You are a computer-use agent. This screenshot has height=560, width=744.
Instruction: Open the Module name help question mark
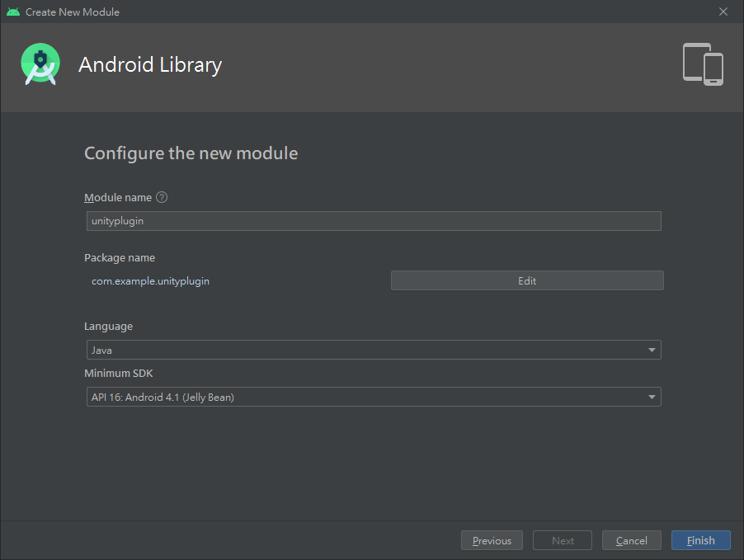(162, 197)
